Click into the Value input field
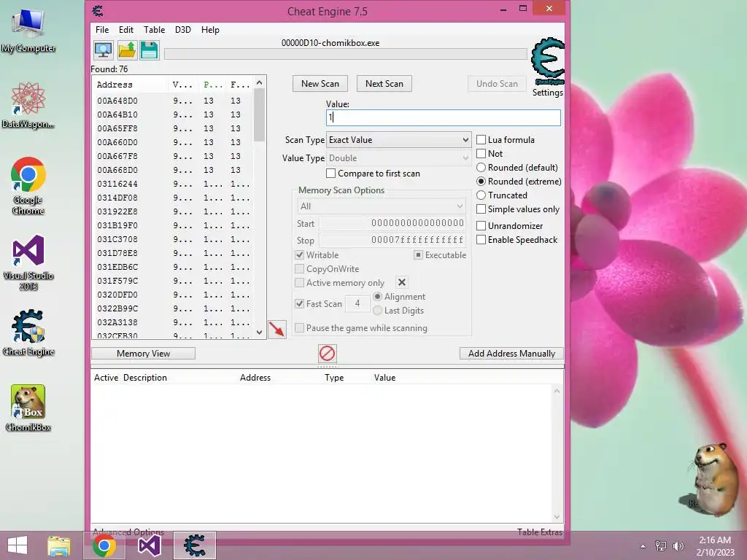 point(443,117)
